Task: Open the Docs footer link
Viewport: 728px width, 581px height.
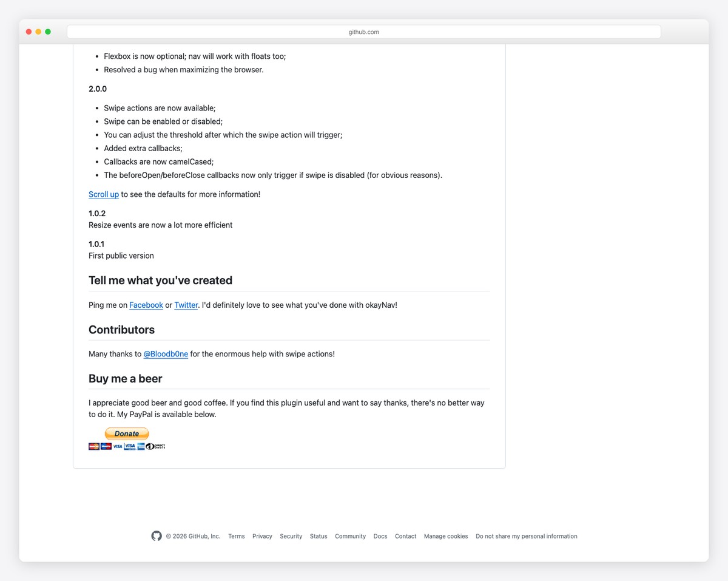Action: 380,536
